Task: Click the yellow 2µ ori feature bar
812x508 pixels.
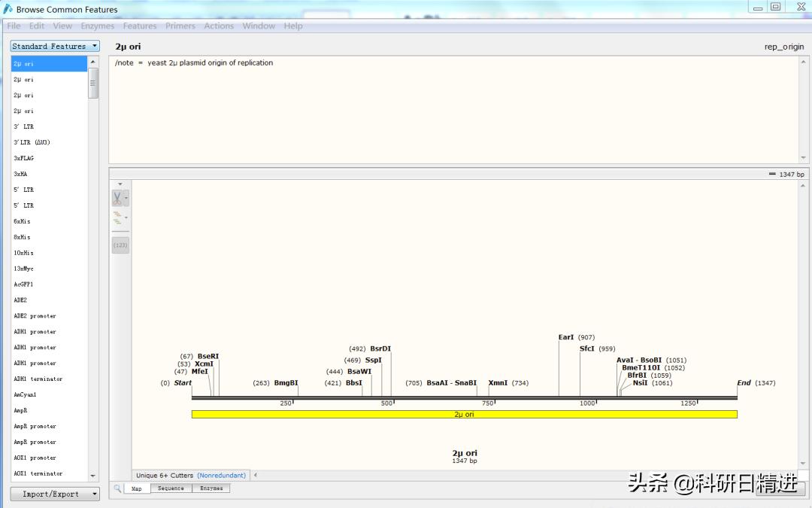Action: (464, 413)
